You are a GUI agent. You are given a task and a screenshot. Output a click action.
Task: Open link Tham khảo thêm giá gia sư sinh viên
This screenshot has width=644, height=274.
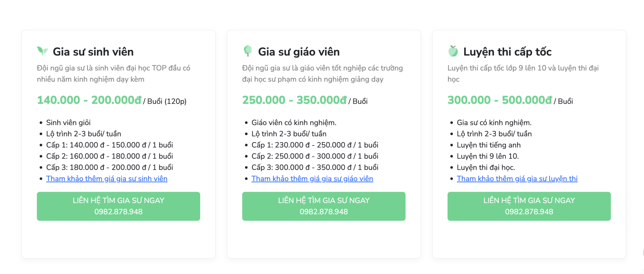tap(107, 179)
